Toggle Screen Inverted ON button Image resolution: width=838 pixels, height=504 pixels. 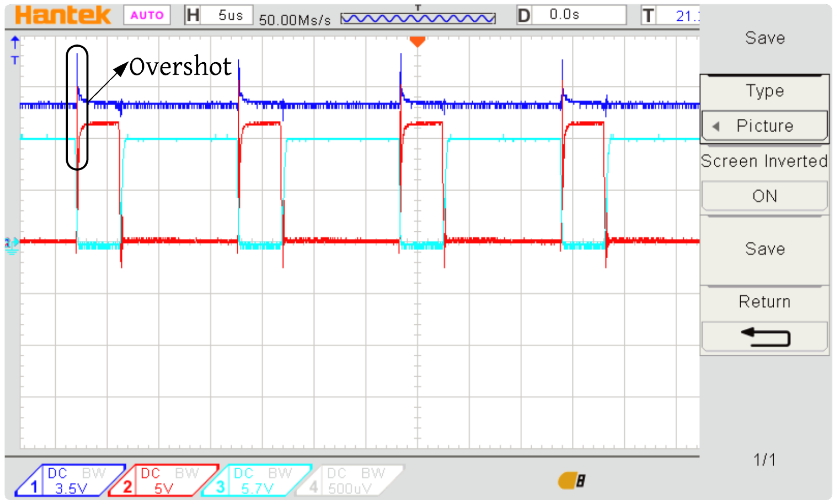[764, 196]
